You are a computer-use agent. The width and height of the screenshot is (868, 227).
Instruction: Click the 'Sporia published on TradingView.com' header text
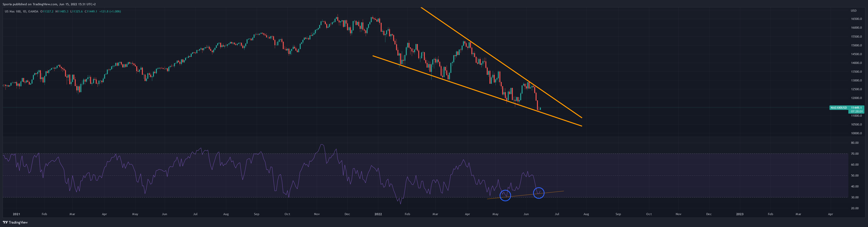(x=30, y=4)
